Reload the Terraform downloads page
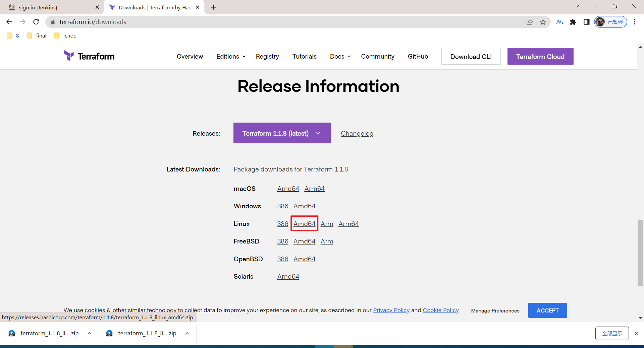Image resolution: width=644 pixels, height=348 pixels. [x=36, y=22]
